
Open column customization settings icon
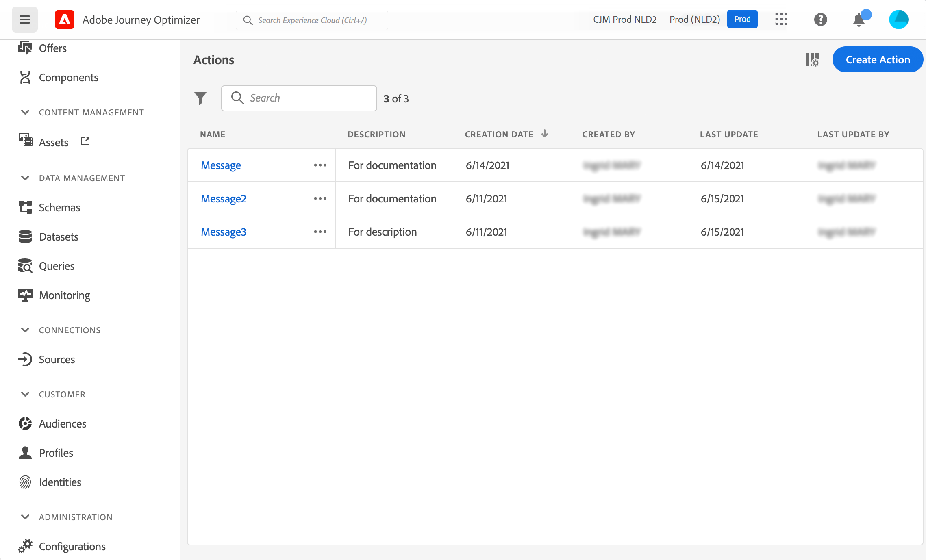[x=812, y=60]
